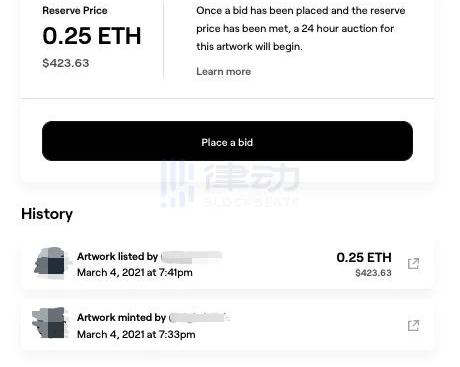Click avatar thumbnail beside Artwork listed by

point(51,263)
